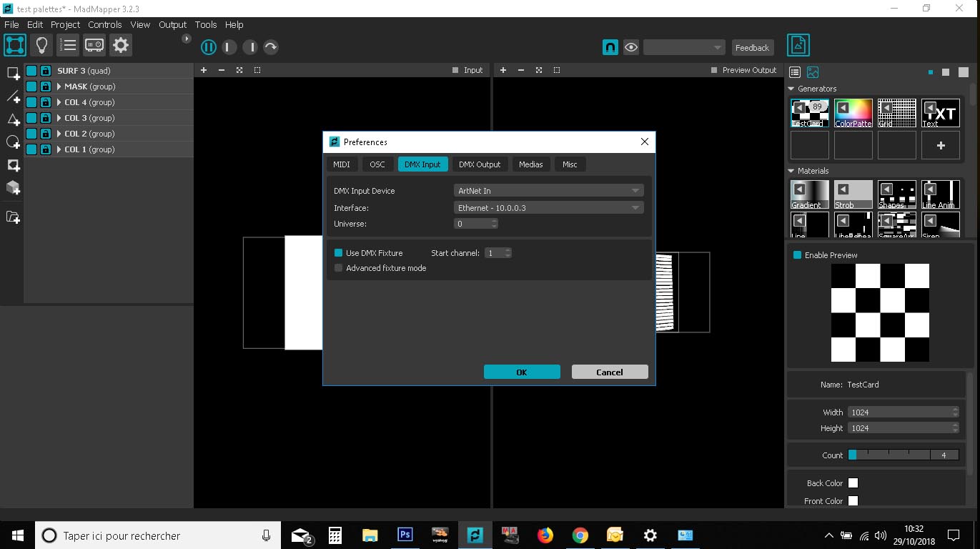Collapse the Materials section
The width and height of the screenshot is (980, 549).
point(792,171)
